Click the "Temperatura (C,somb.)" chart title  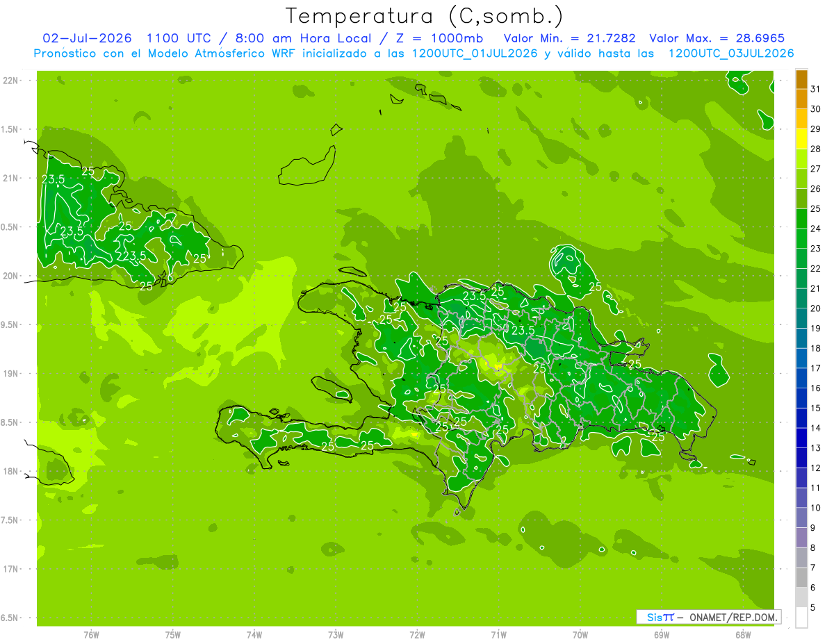point(424,16)
